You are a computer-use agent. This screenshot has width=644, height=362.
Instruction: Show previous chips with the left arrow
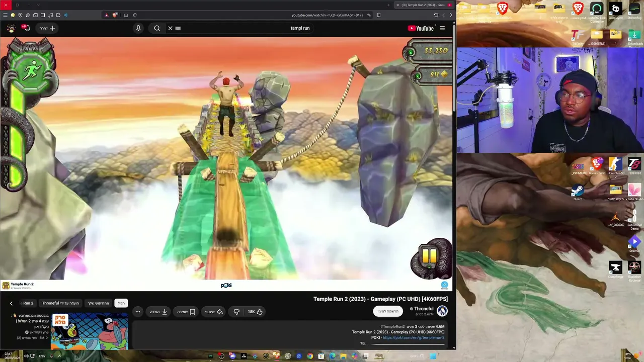11,303
